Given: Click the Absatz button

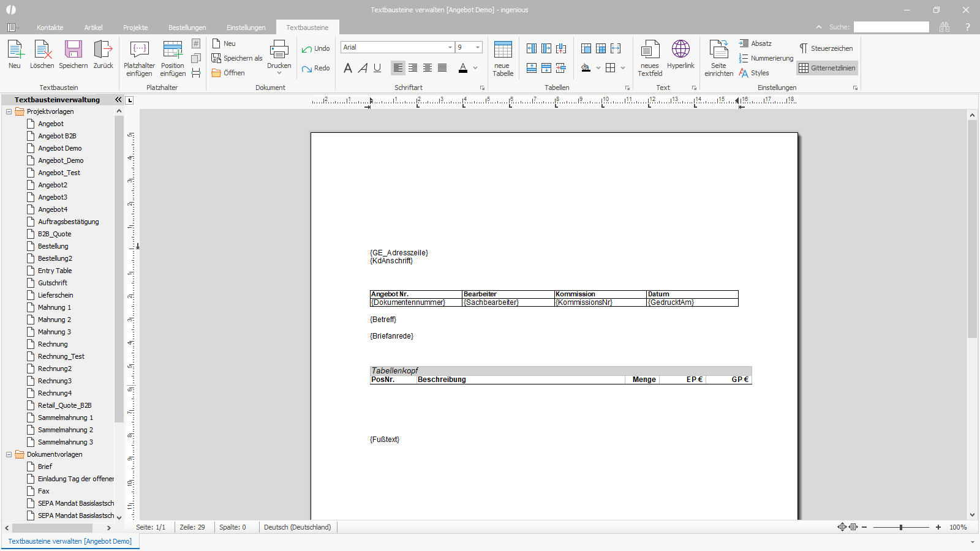Looking at the screenshot, I should pos(755,43).
